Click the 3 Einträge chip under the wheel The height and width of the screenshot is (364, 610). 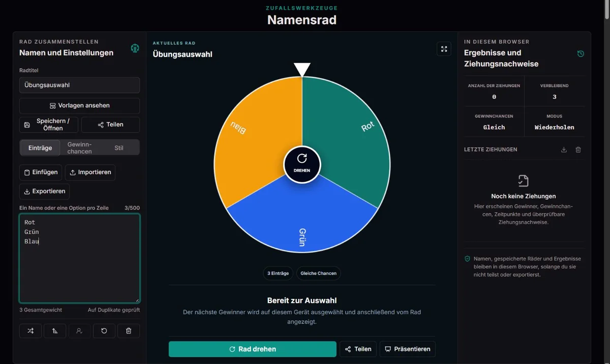tap(278, 274)
